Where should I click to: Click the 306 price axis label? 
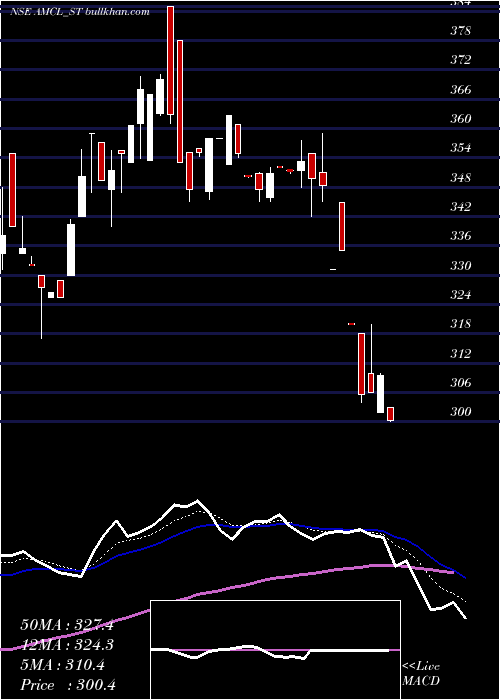click(461, 383)
